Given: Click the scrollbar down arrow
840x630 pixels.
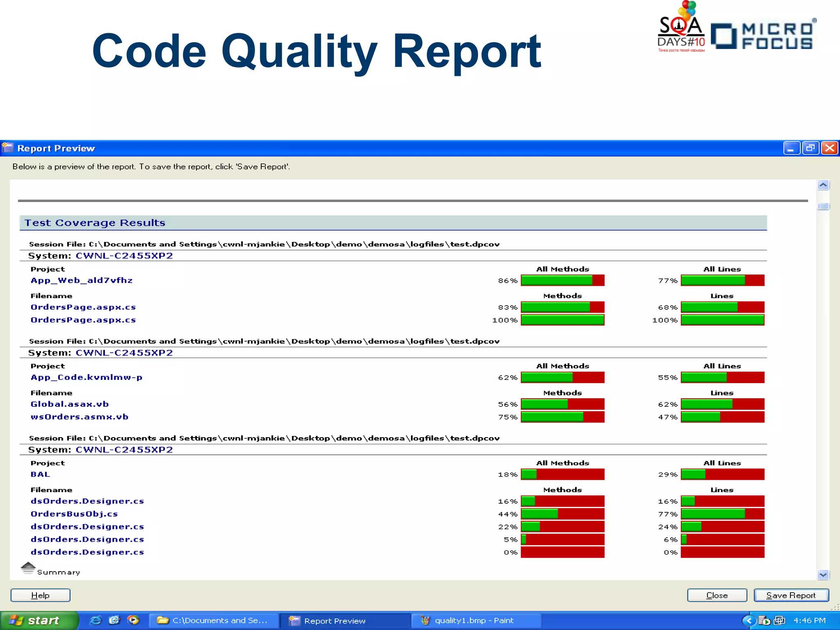Looking at the screenshot, I should click(823, 575).
